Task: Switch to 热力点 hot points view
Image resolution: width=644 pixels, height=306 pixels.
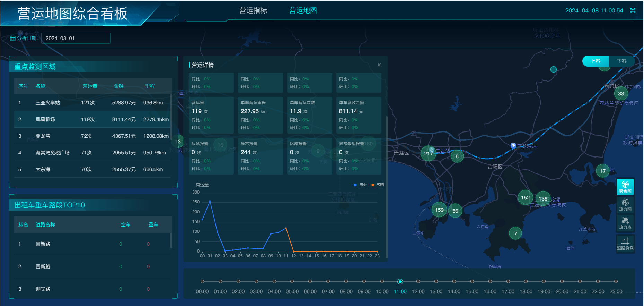Action: (x=625, y=222)
